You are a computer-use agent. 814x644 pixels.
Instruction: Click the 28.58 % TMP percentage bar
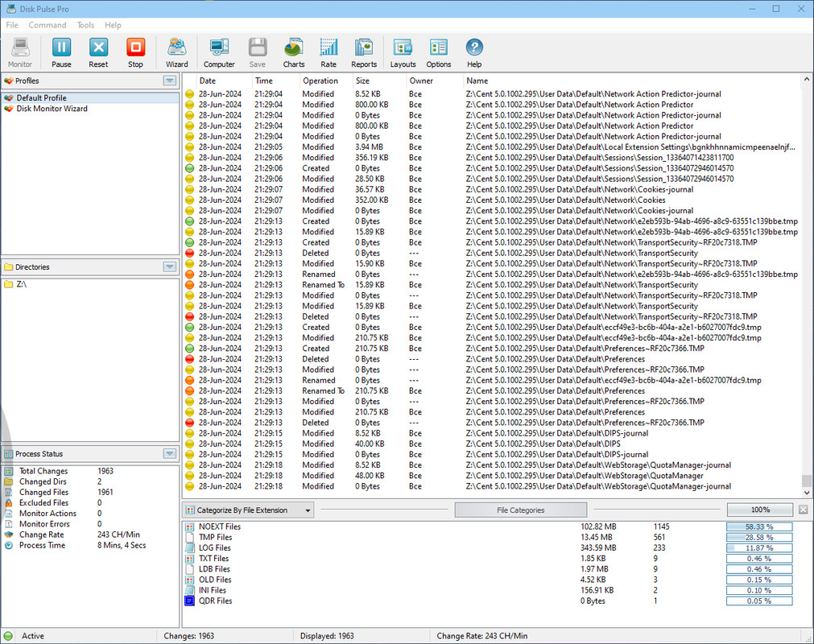pos(759,537)
